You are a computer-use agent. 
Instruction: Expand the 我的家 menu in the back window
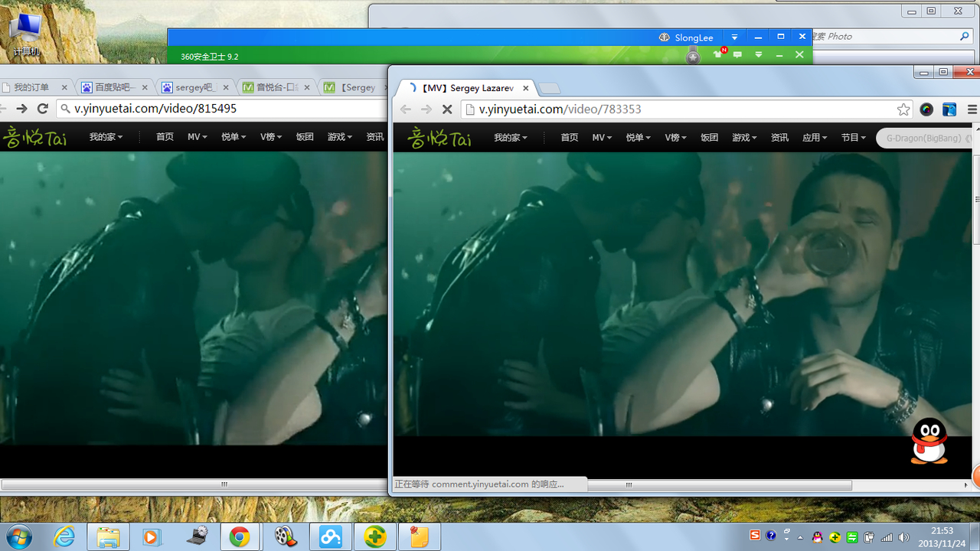[106, 137]
